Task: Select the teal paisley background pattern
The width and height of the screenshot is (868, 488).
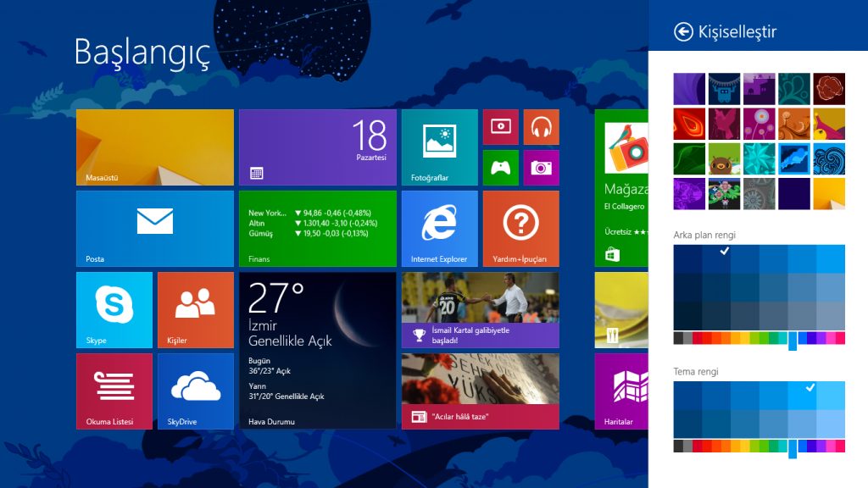Action: click(793, 89)
